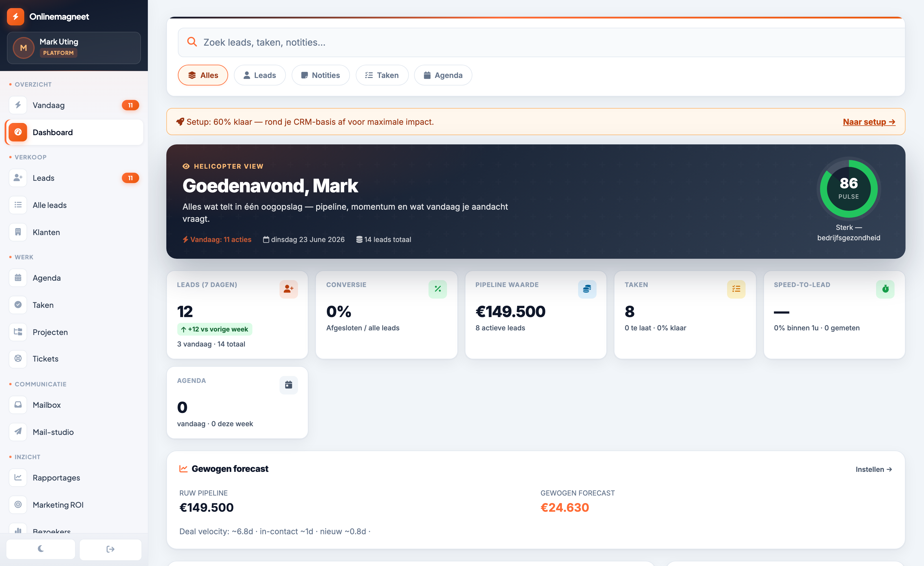924x566 pixels.
Task: Click the 8 actieve leads text
Action: [500, 328]
